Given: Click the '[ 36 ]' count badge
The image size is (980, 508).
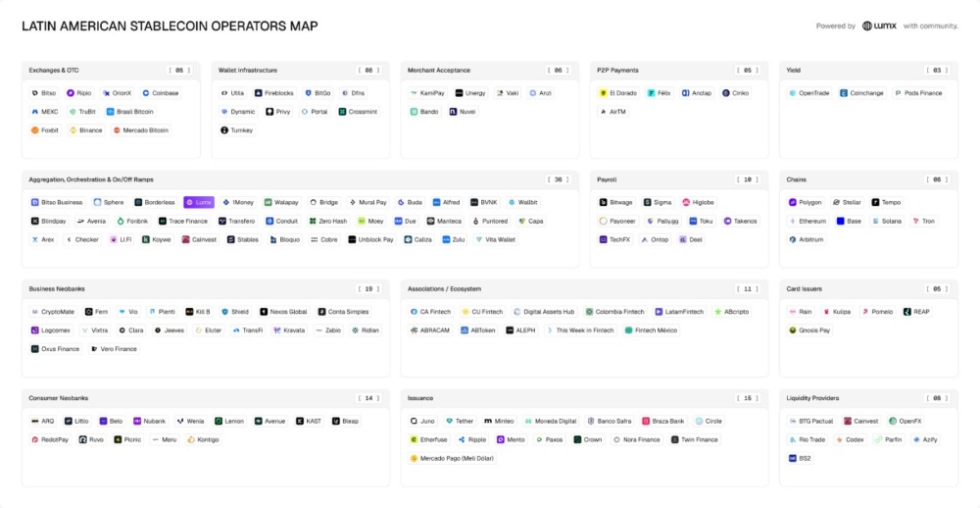Looking at the screenshot, I should 559,180.
